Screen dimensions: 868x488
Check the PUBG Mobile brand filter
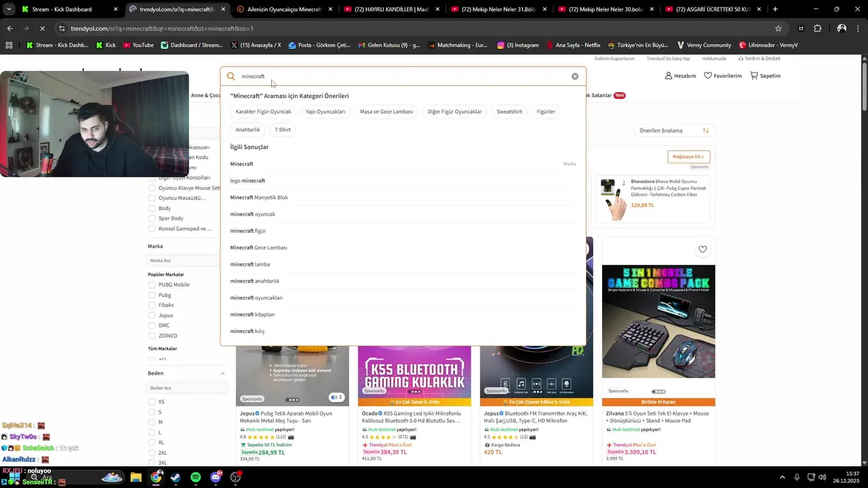pyautogui.click(x=152, y=285)
